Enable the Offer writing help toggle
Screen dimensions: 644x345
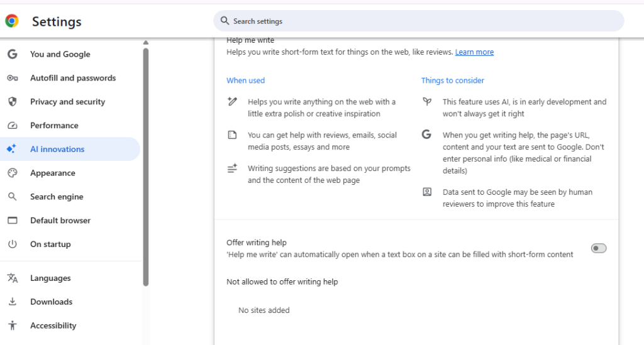coord(598,248)
